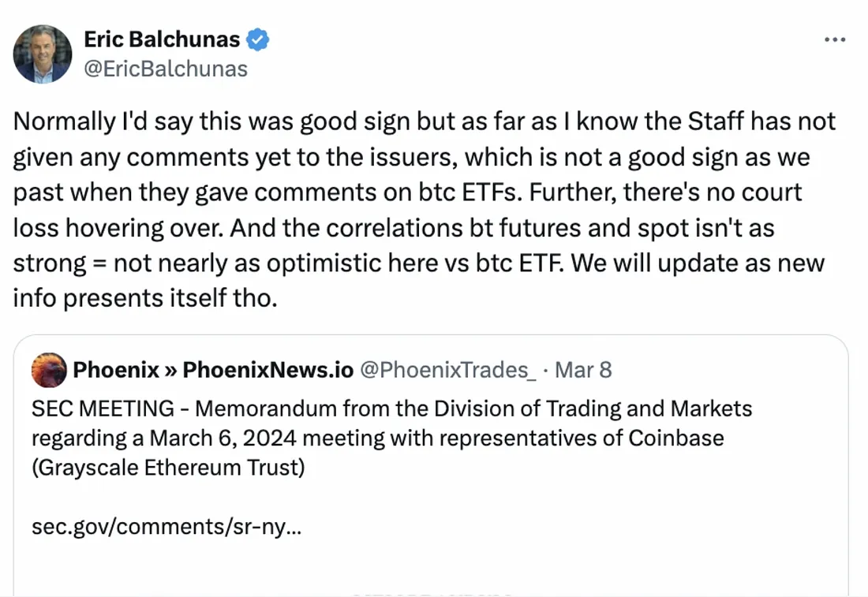Click the 'info presents itself tho.' line

145,297
